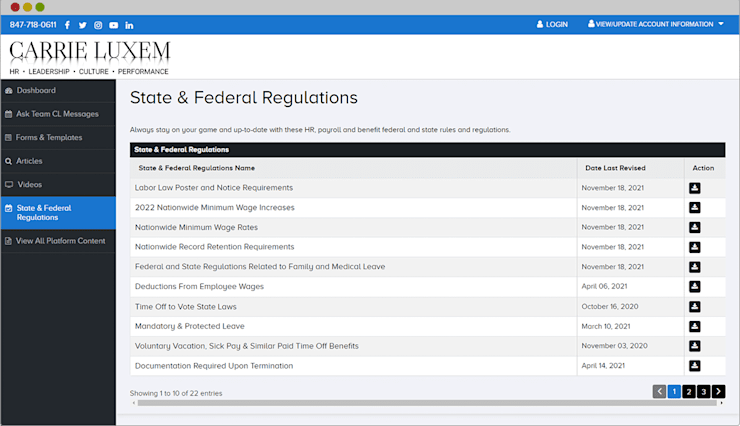Screen dimensions: 740x426
Task: Click the macOS red close button
Action: [x=15, y=7]
